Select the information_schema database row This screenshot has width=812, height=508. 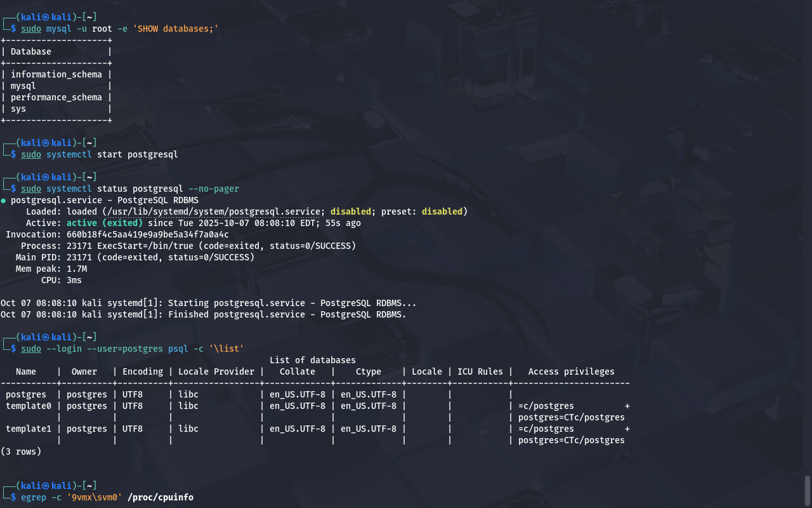[x=56, y=74]
